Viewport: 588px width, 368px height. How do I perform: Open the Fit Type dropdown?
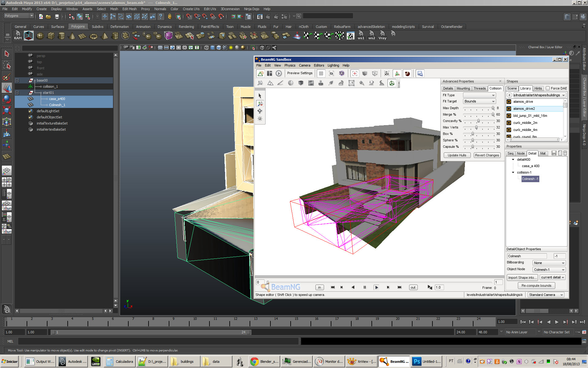(479, 95)
